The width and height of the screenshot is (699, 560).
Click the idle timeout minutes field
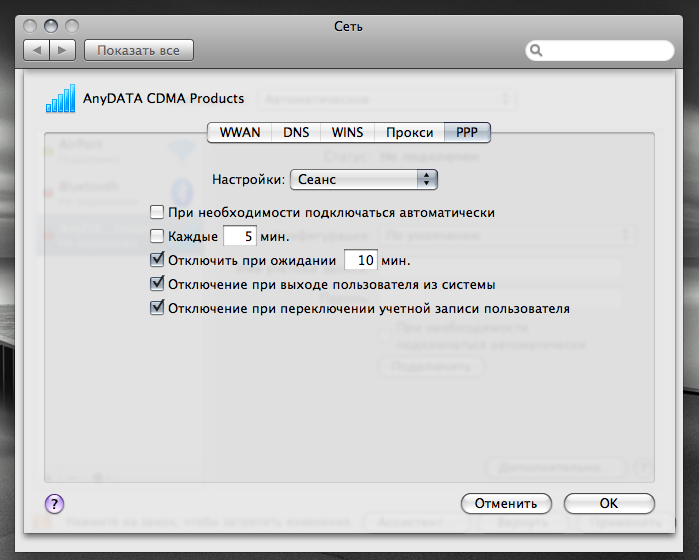click(x=360, y=260)
